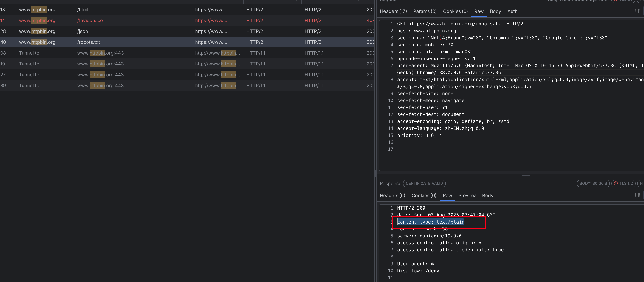Click the TLS 1.2 warning badge

coord(623,183)
